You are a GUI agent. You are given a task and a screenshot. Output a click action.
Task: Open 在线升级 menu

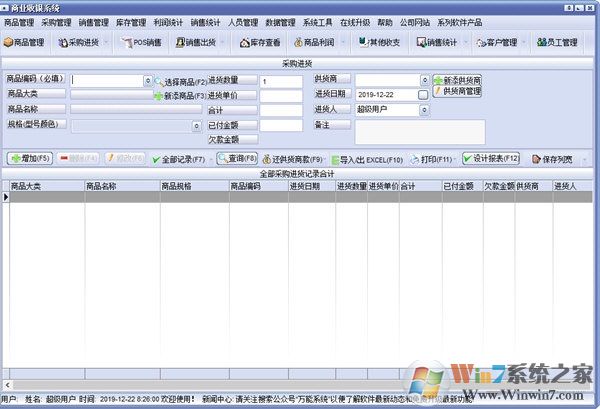[355, 23]
